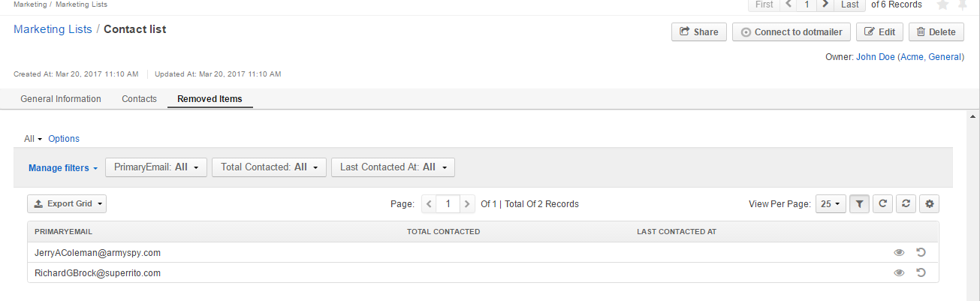Open grid settings gear icon
Screen dimensions: 980x301
930,203
